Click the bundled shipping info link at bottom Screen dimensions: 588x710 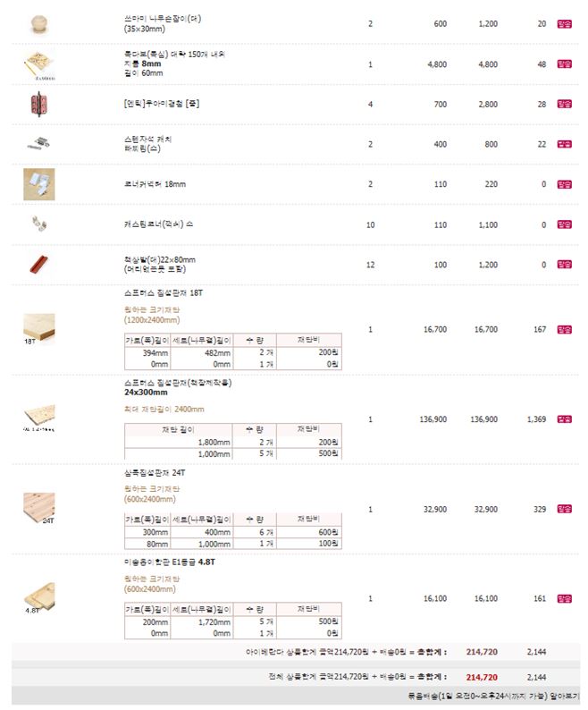[493, 696]
